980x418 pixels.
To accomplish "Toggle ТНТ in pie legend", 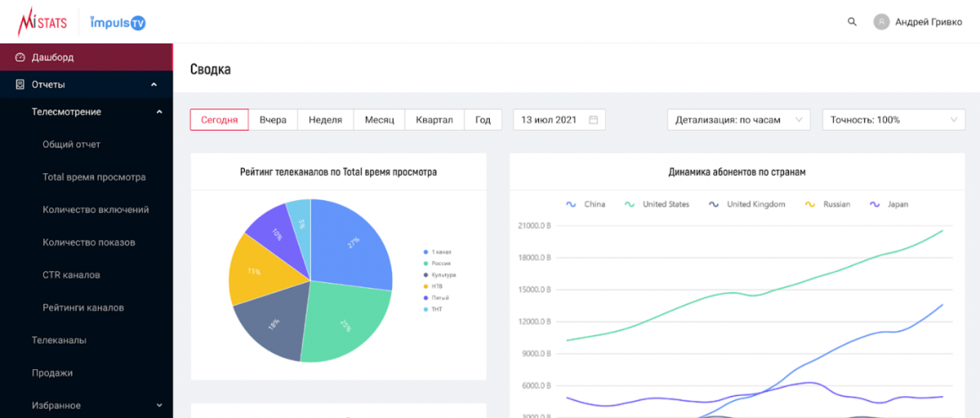I will pos(433,309).
